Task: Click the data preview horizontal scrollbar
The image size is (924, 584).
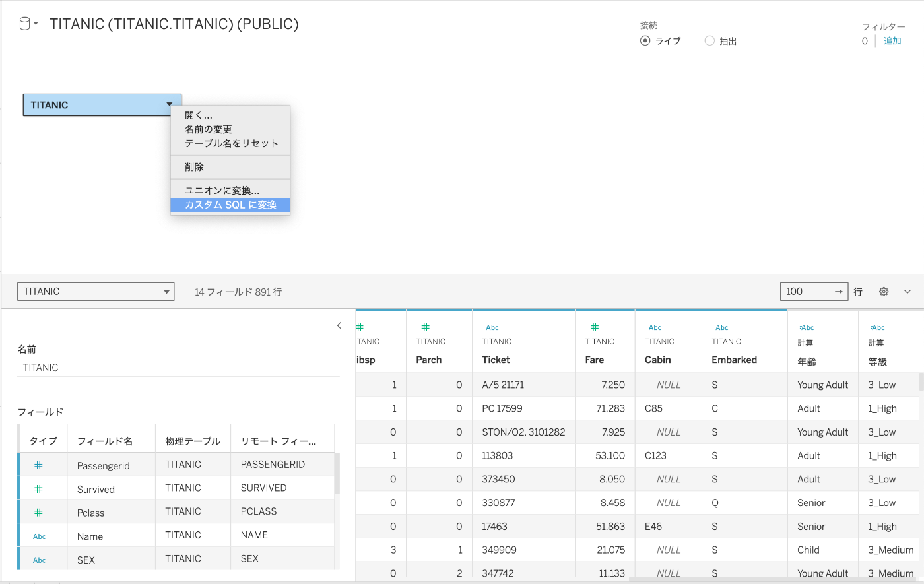Action: 772,580
